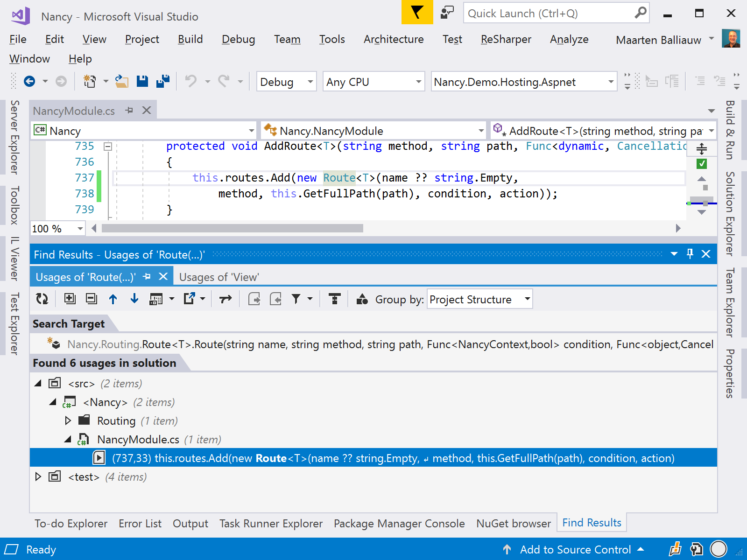This screenshot has width=747, height=560.
Task: Collapse the <src> tree node
Action: click(38, 383)
